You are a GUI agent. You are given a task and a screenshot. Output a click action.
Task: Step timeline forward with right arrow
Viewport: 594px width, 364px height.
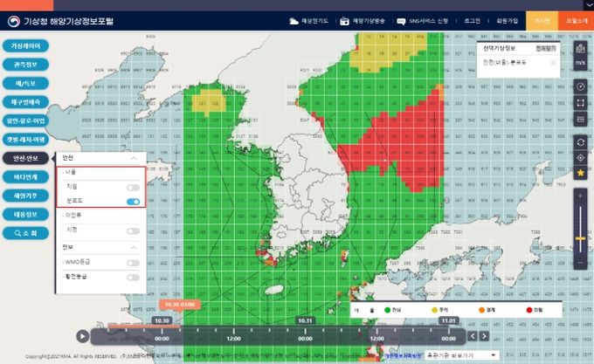[x=484, y=336]
